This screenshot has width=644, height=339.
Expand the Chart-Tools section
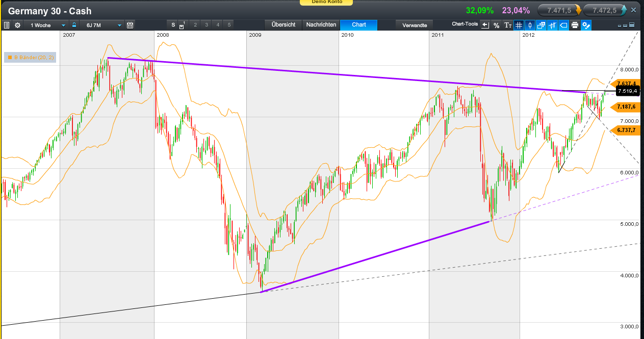(465, 24)
